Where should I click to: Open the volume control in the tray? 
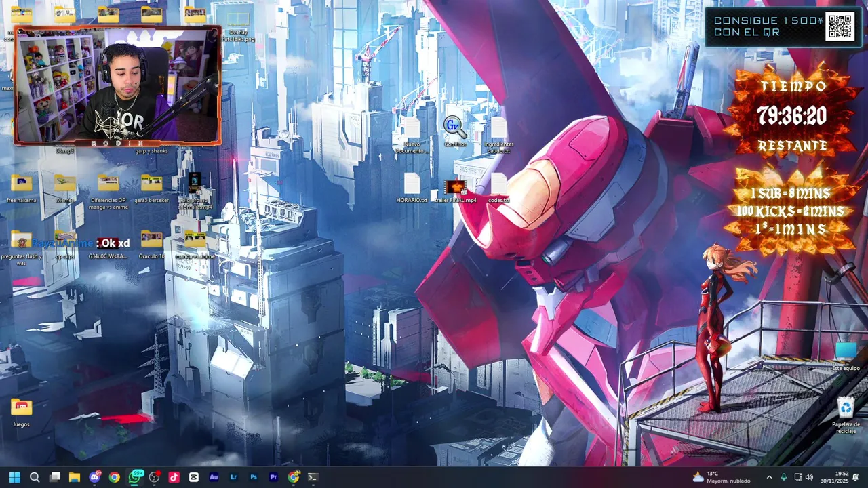[809, 477]
